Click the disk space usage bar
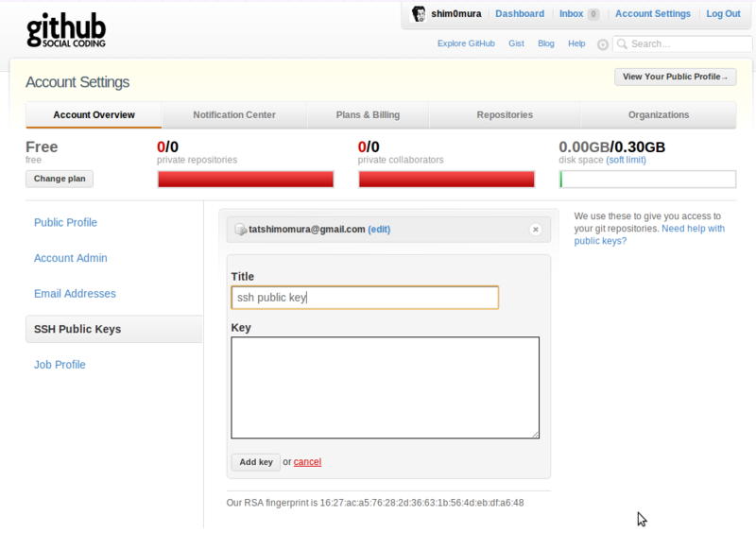The height and width of the screenshot is (533, 756). 647,179
